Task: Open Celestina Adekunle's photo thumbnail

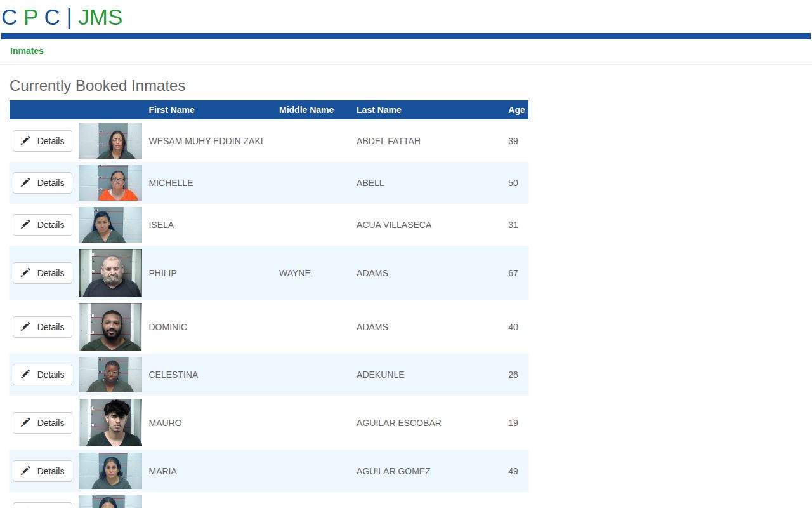Action: (110, 375)
